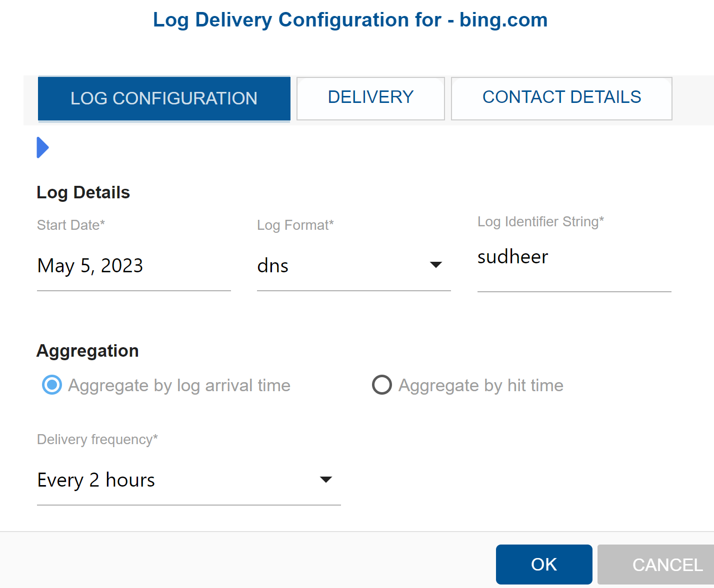Focus the Log Identifier String field containing sudheer
The height and width of the screenshot is (588, 714).
[573, 258]
